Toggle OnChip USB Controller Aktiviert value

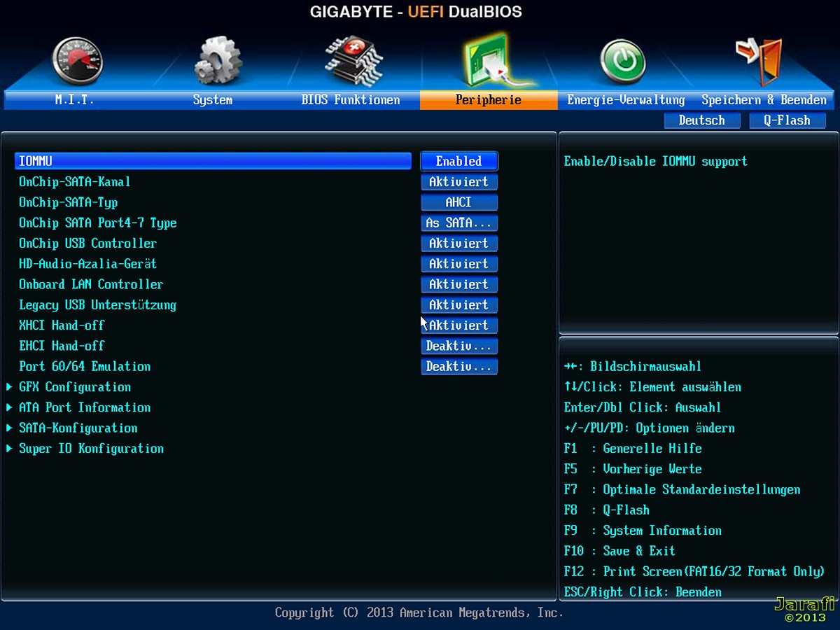click(x=459, y=243)
